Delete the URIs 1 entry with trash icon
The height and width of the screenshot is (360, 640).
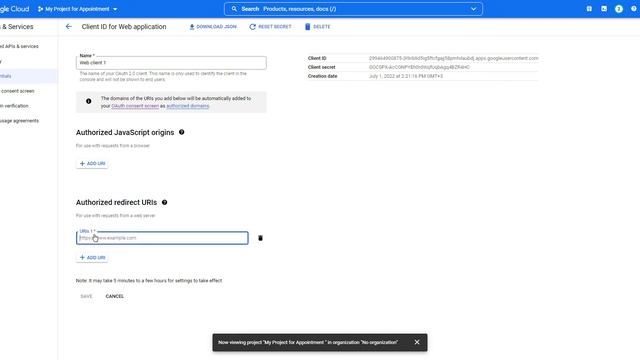[260, 238]
